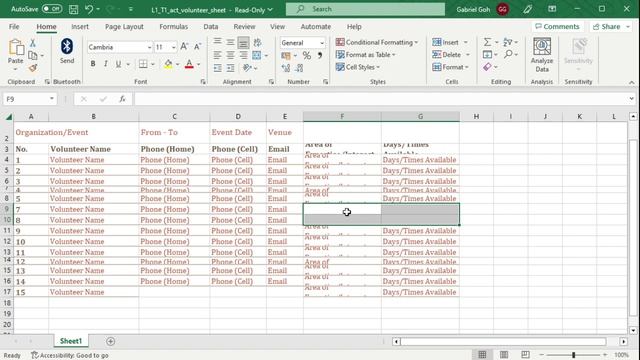Increase indent in alignment group
The height and width of the screenshot is (360, 640).
point(231,68)
